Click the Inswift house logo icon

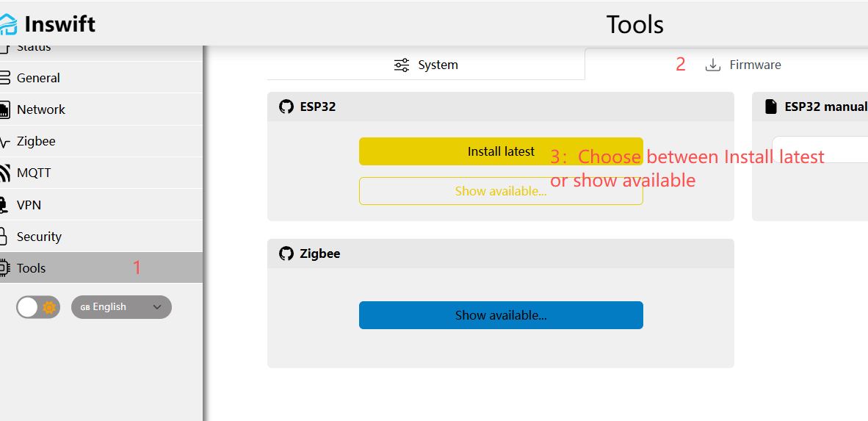point(9,24)
